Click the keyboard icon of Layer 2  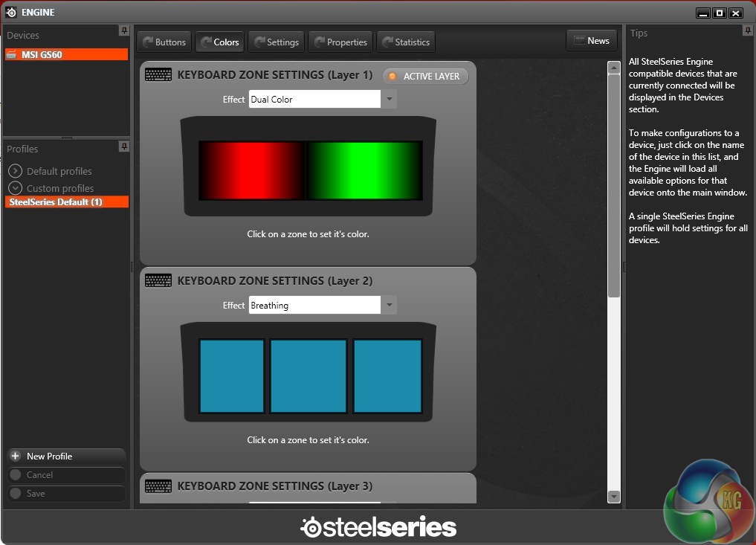coord(158,281)
